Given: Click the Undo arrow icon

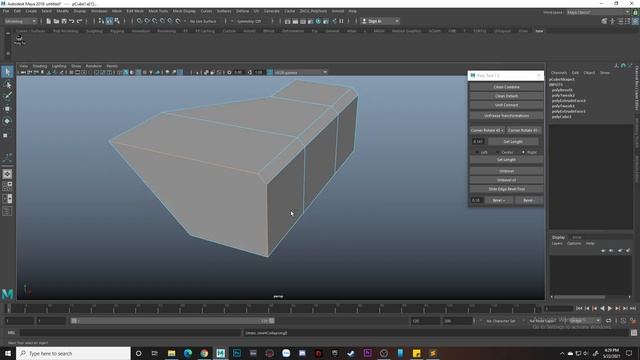Looking at the screenshot, I should click(x=72, y=21).
